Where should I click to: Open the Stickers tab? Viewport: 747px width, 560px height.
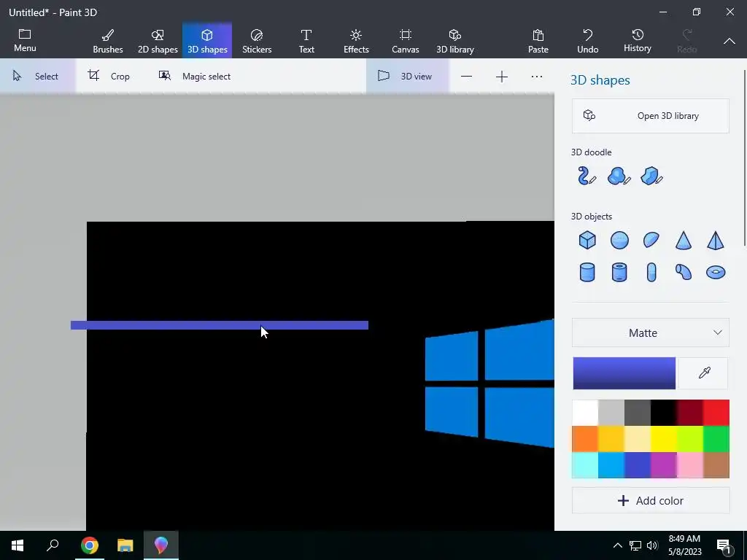coord(257,41)
